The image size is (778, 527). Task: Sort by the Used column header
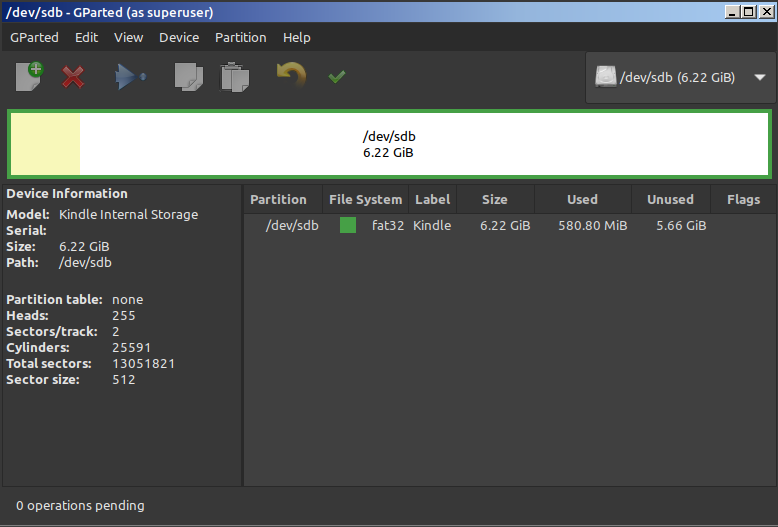[x=583, y=199]
